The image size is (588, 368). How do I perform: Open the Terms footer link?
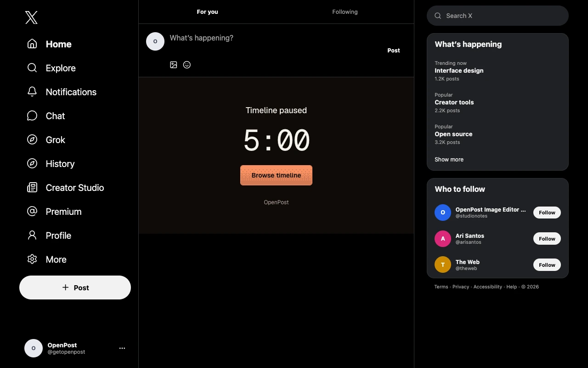441,287
